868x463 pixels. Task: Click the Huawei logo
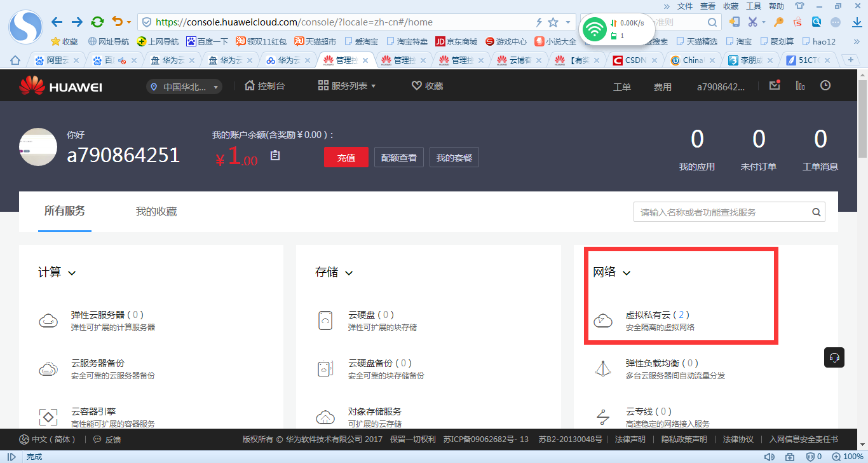pos(60,86)
